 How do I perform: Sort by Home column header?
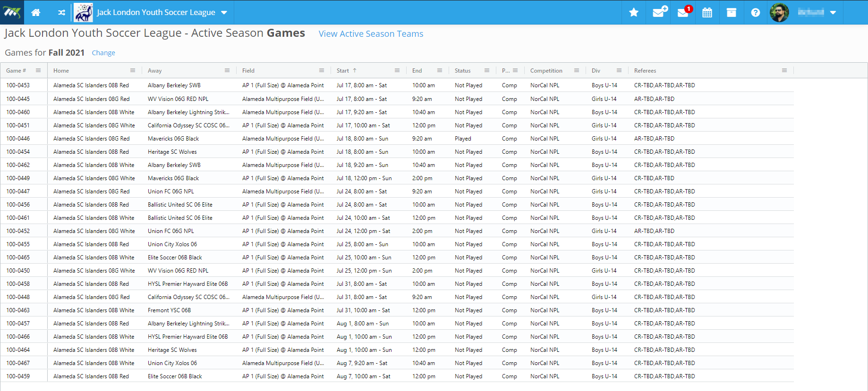[x=61, y=71]
